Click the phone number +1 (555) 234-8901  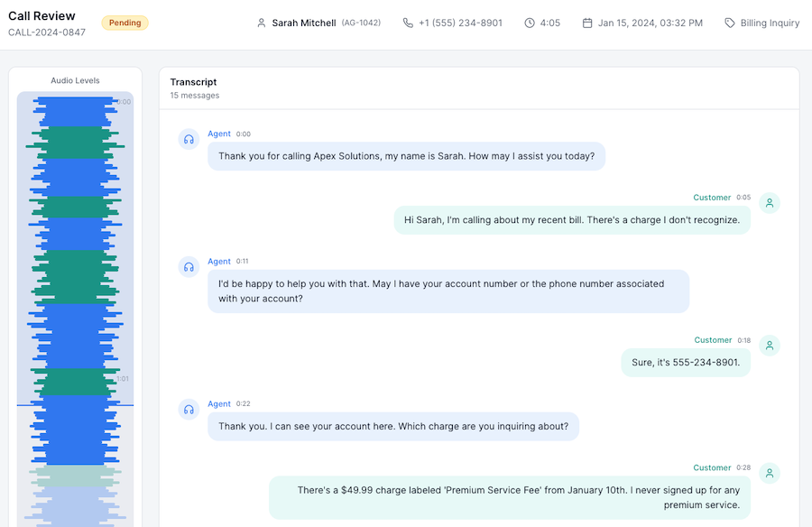click(460, 23)
